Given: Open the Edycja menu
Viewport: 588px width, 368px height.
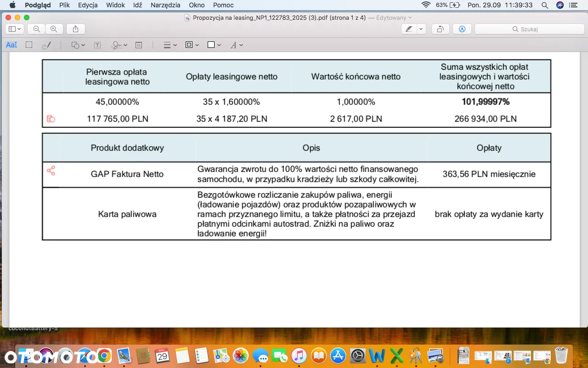Looking at the screenshot, I should pos(88,5).
